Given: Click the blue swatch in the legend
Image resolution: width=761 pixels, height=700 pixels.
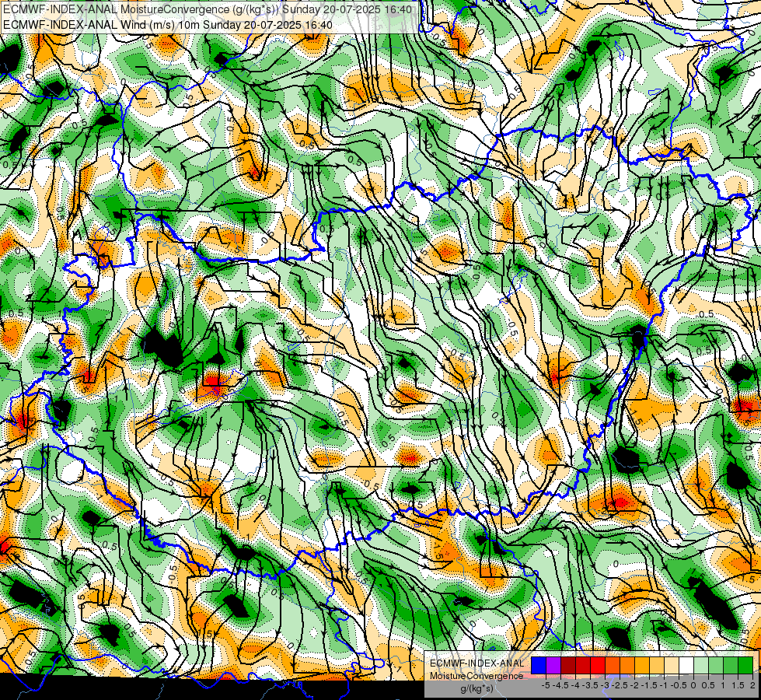Looking at the screenshot, I should pos(539,665).
